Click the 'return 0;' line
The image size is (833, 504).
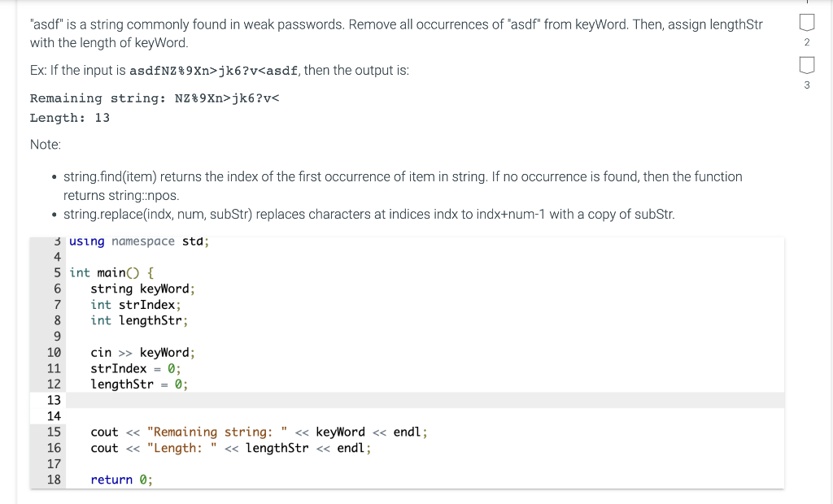(x=121, y=480)
